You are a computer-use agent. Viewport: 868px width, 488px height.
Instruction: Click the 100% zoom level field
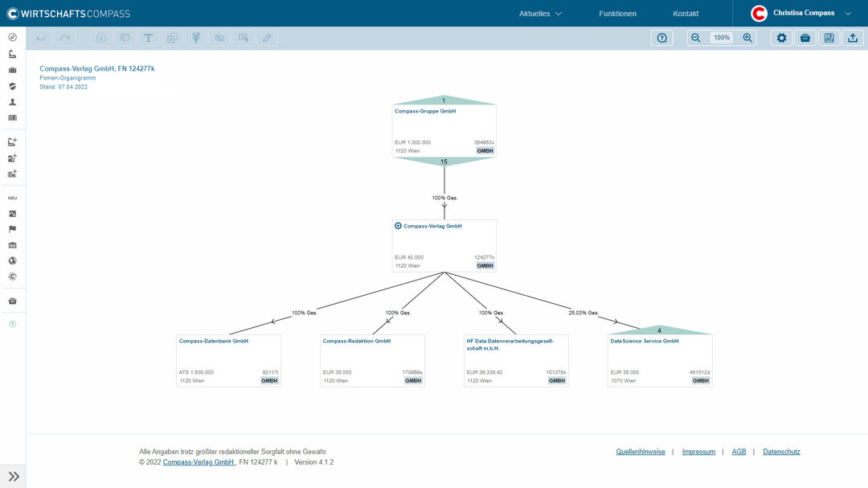coord(722,38)
